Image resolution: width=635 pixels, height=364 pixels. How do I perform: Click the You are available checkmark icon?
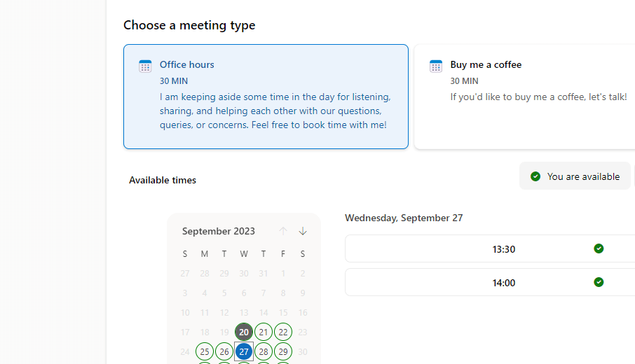535,176
